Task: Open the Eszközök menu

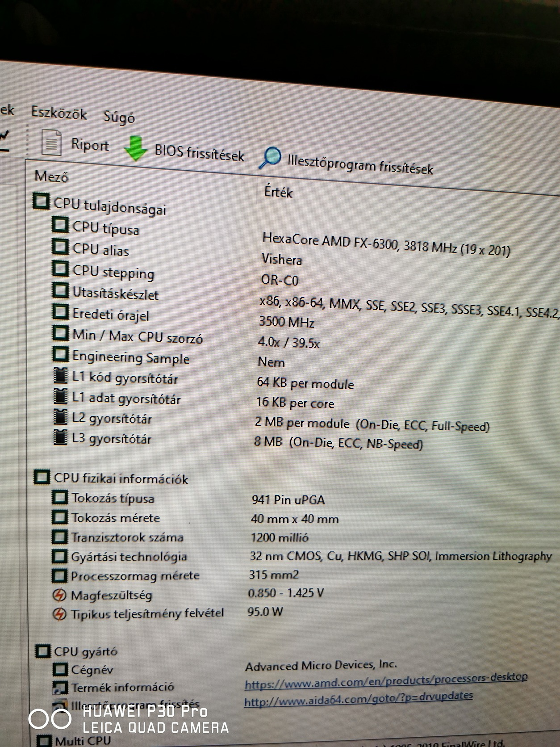Action: point(59,113)
